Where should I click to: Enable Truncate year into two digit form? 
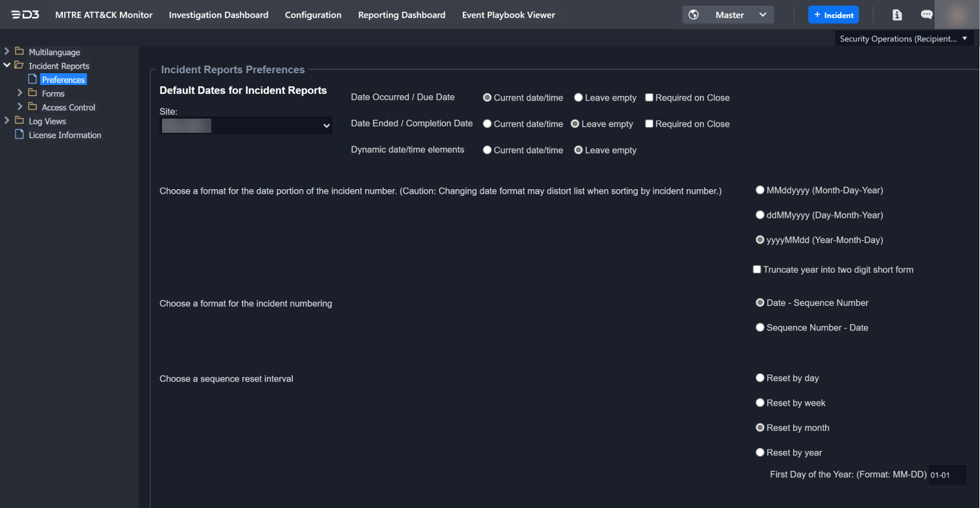pyautogui.click(x=756, y=270)
